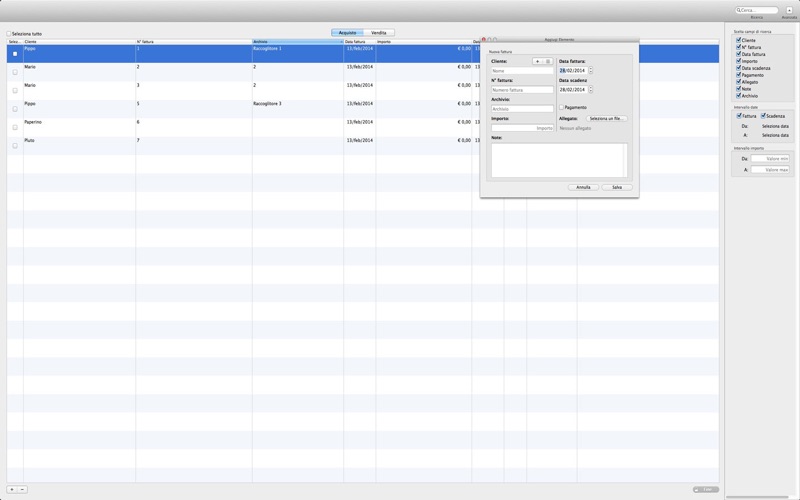The image size is (800, 500).
Task: Uncheck the Pagamento search field checkbox
Action: (738, 74)
